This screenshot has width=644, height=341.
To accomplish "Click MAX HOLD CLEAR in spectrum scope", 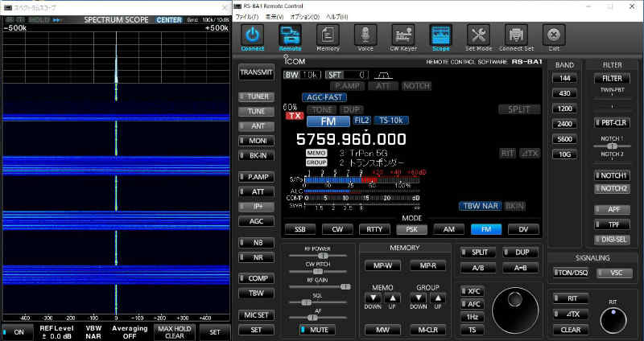I will tap(175, 332).
